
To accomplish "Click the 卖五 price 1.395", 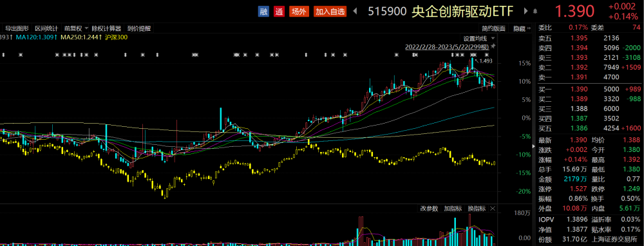I will (x=578, y=38).
